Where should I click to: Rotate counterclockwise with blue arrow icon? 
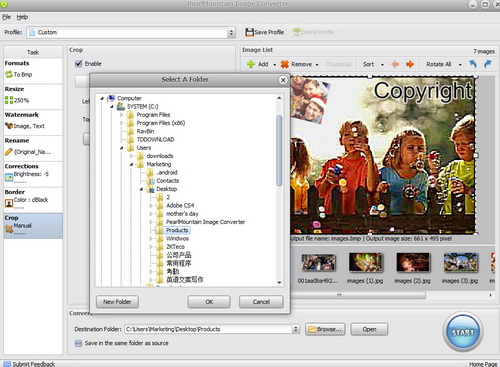tap(473, 64)
